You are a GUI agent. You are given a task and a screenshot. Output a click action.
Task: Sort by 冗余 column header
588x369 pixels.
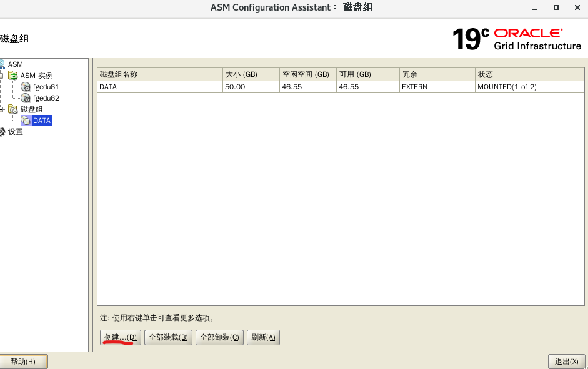(437, 74)
